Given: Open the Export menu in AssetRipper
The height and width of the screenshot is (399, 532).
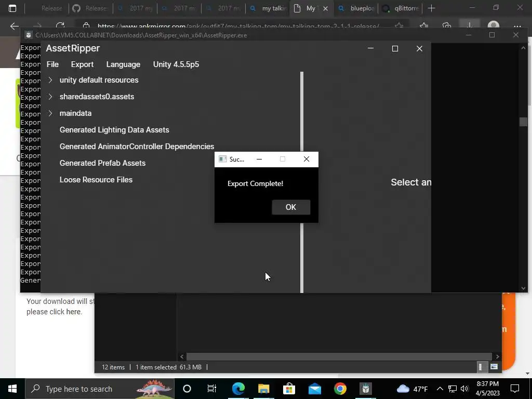Looking at the screenshot, I should click(x=82, y=64).
